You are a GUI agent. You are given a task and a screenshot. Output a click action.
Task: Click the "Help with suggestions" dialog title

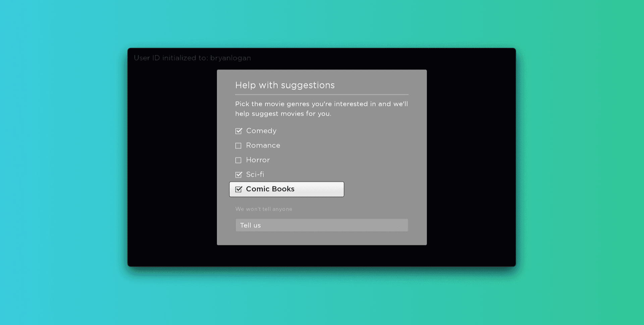tap(285, 85)
